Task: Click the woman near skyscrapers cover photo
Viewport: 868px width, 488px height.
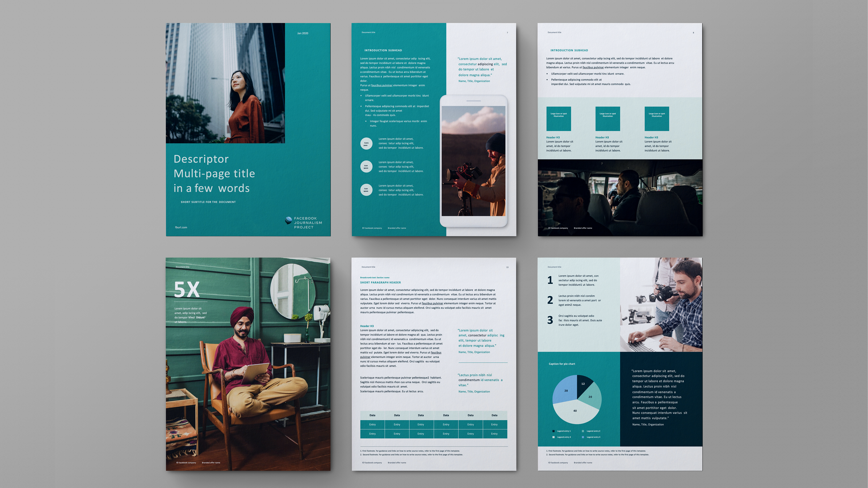Action: (x=225, y=83)
